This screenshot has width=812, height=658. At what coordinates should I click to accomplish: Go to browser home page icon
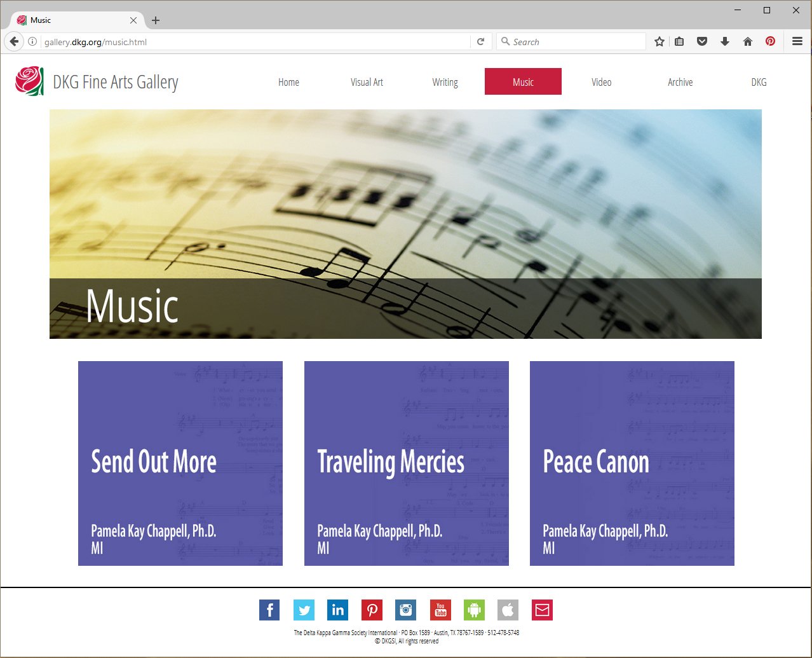748,41
